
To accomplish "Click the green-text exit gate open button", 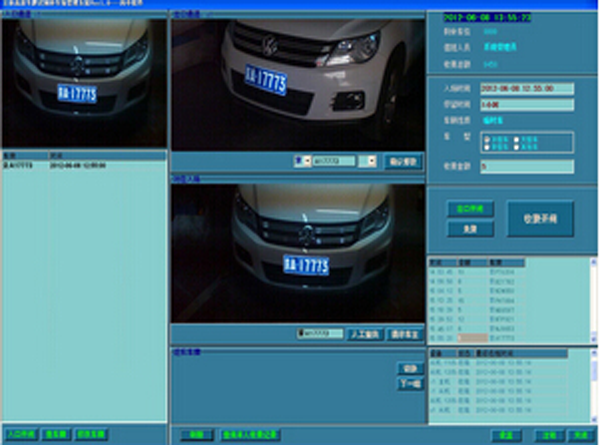I will [x=470, y=209].
